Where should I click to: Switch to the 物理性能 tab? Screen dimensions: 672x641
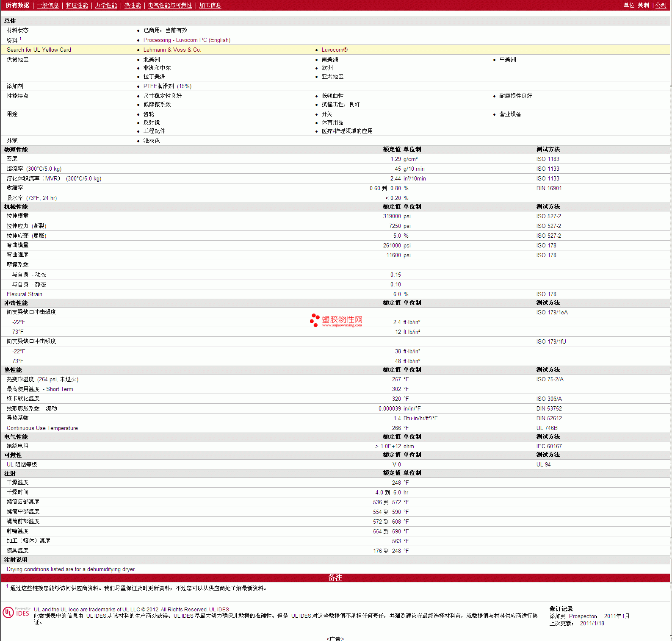coord(77,5)
